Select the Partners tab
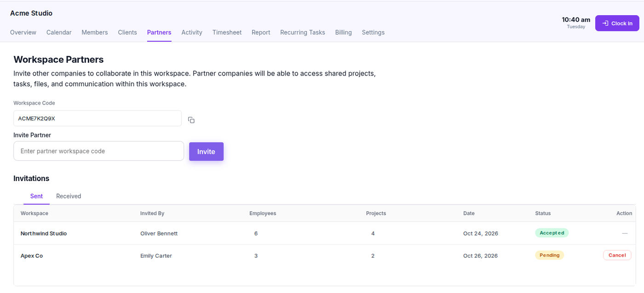This screenshot has width=644, height=293. (159, 32)
